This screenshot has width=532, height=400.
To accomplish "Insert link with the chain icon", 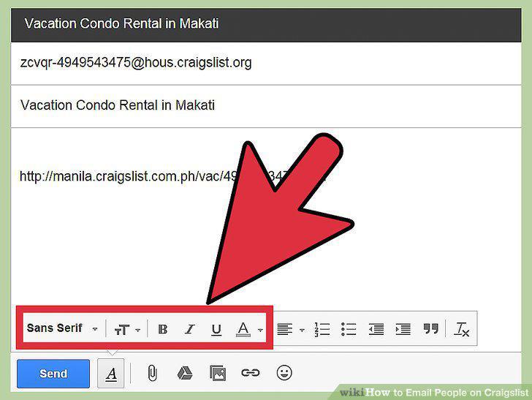I will (x=251, y=373).
